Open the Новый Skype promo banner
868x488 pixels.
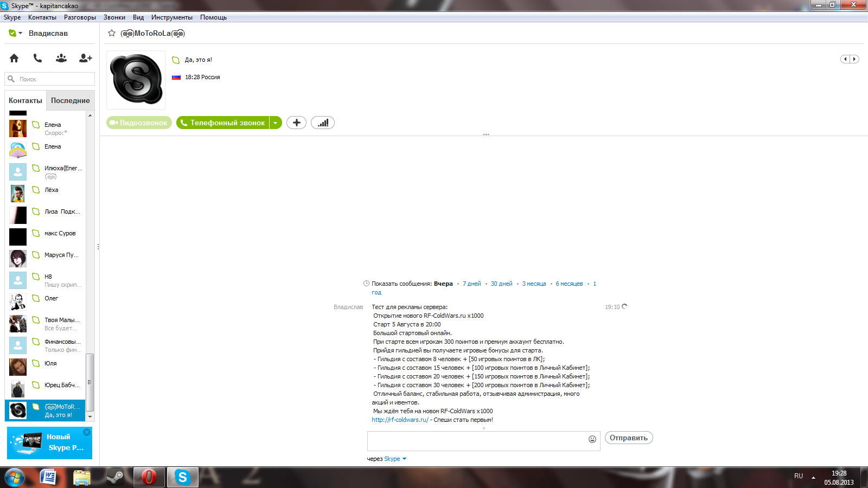[x=49, y=443]
